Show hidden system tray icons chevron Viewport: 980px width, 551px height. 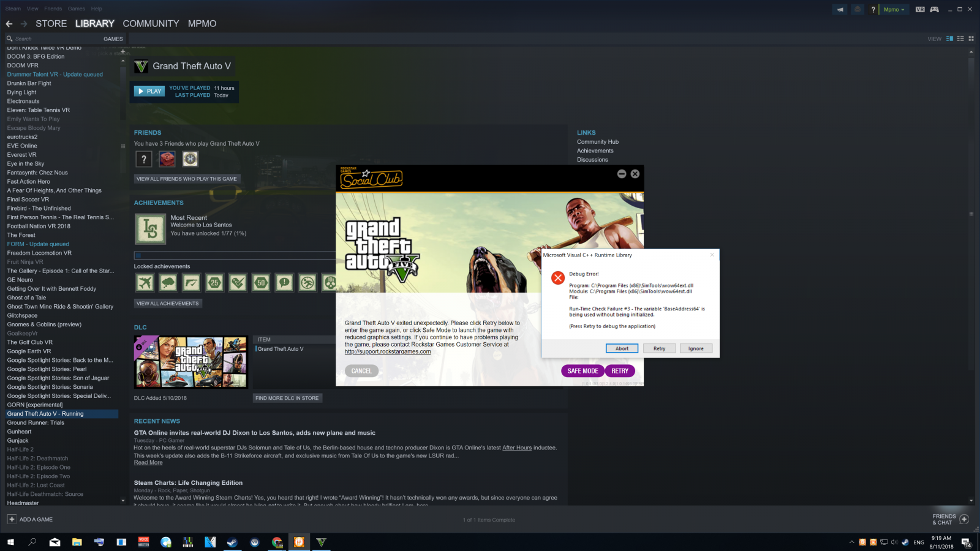pyautogui.click(x=851, y=542)
